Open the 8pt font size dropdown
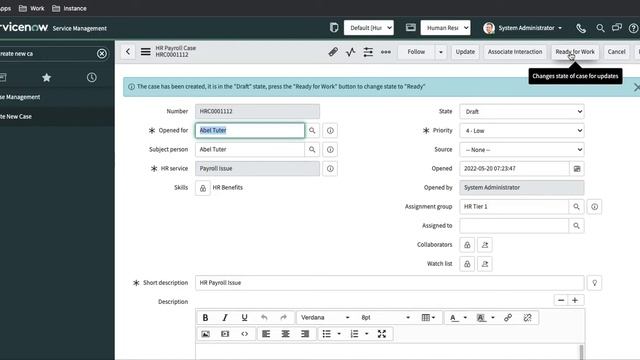 pos(385,318)
